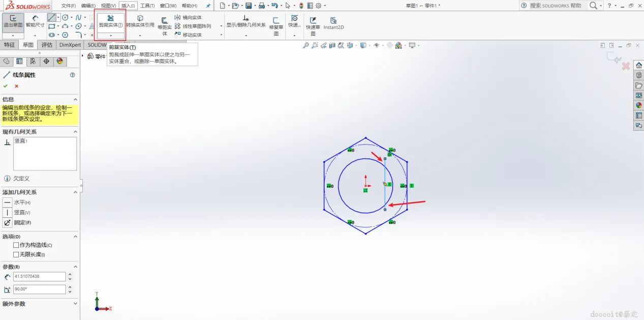Click green checkmark to confirm line properties
Viewport: 644px width, 320px height.
pyautogui.click(x=6, y=86)
